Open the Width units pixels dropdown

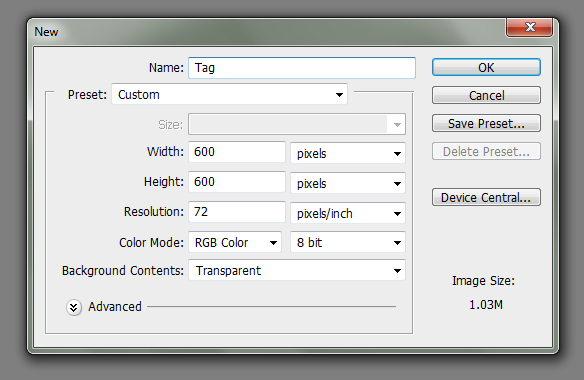click(348, 153)
